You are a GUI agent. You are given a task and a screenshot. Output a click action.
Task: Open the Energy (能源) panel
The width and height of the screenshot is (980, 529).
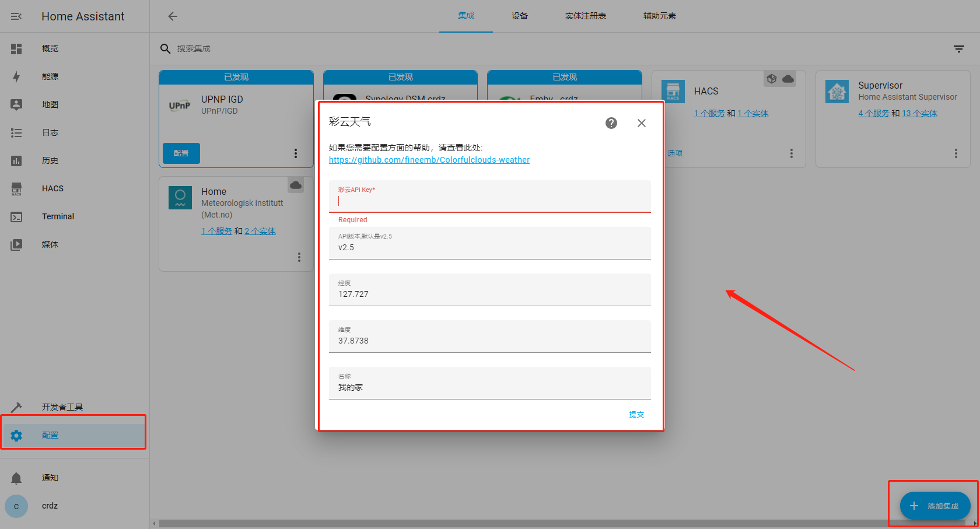(50, 76)
